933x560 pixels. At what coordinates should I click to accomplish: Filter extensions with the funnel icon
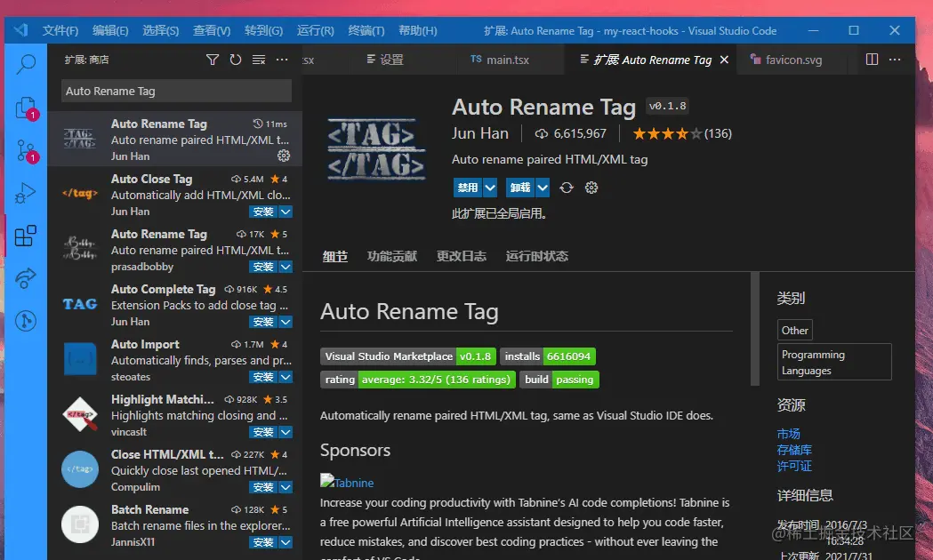pyautogui.click(x=213, y=60)
